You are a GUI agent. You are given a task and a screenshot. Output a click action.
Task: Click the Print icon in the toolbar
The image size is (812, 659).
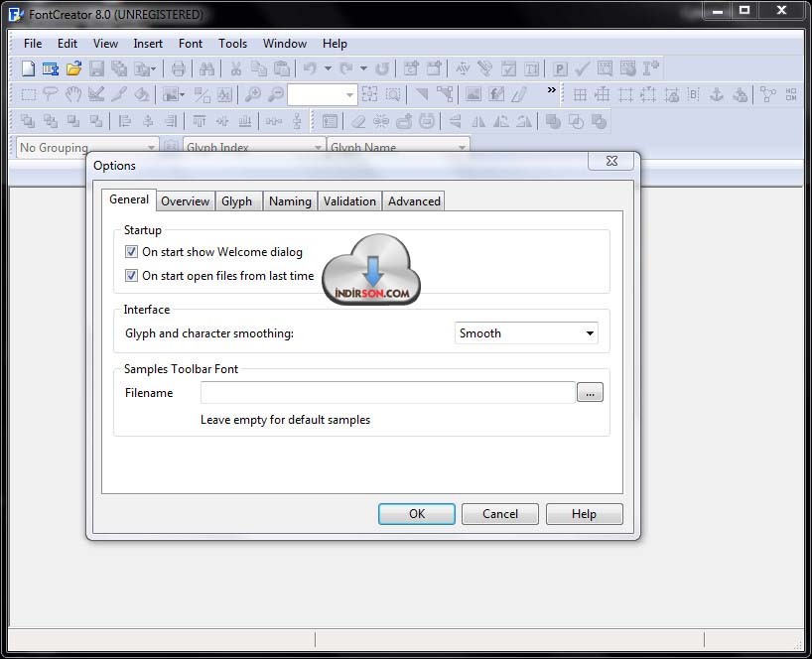pos(178,67)
